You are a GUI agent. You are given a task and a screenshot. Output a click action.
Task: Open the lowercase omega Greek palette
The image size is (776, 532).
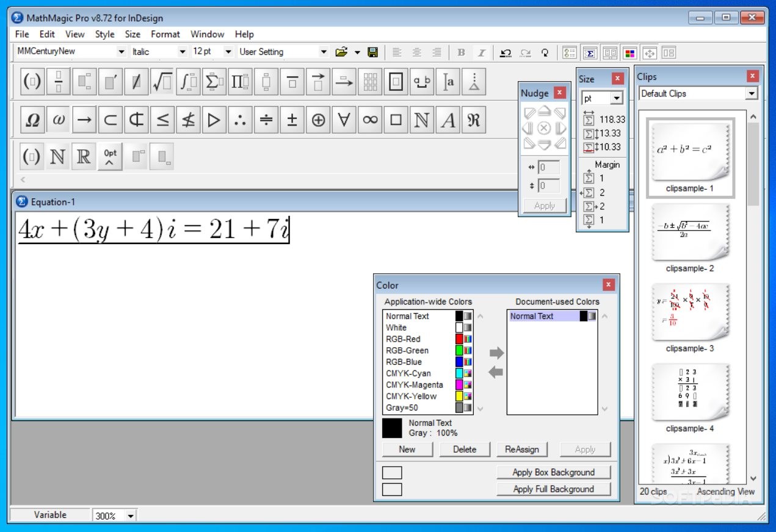(59, 120)
